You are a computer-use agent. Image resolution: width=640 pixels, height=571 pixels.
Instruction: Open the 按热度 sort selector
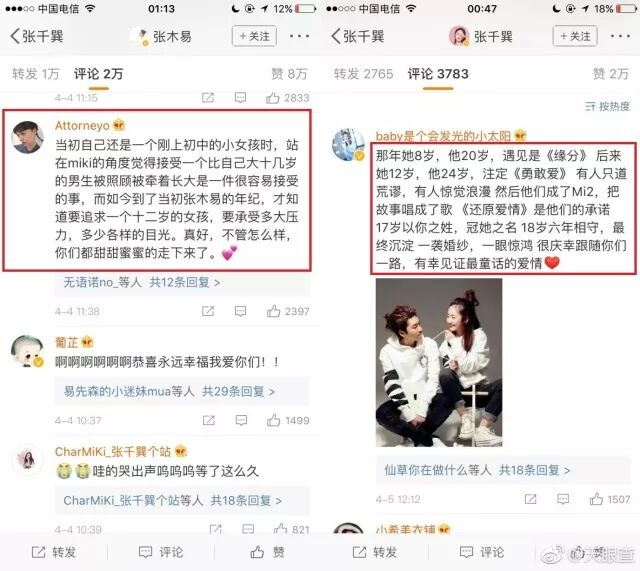607,107
